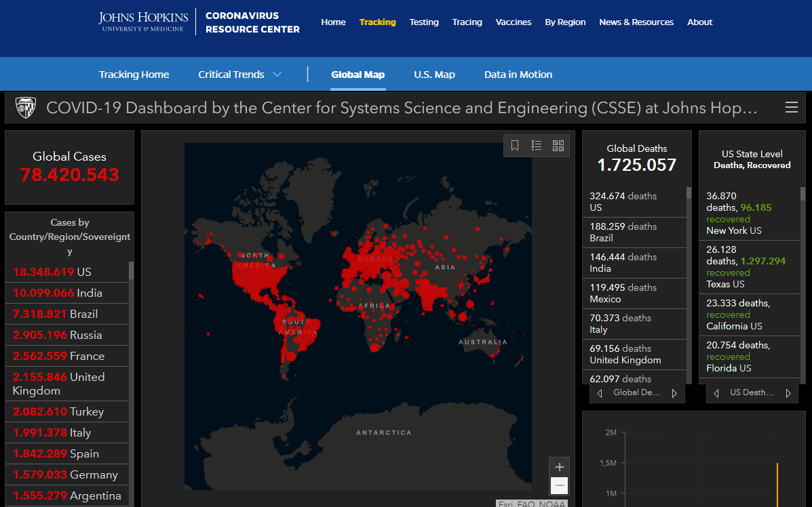This screenshot has width=812, height=507.
Task: Click the Cases by Country/Region/Sovereignty heading
Action: [x=70, y=237]
